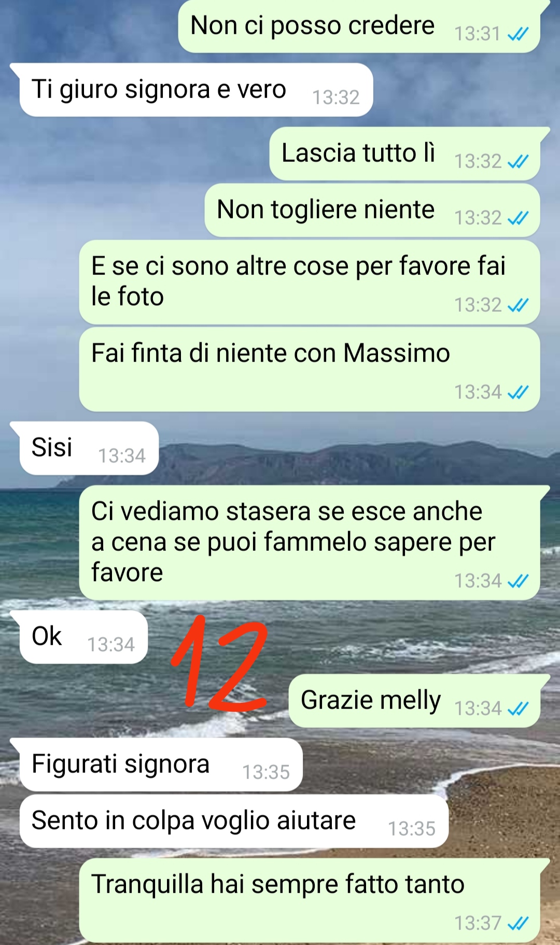The image size is (560, 945).
Task: Click read receipt ticks on "Grazie melly"
Action: click(518, 709)
